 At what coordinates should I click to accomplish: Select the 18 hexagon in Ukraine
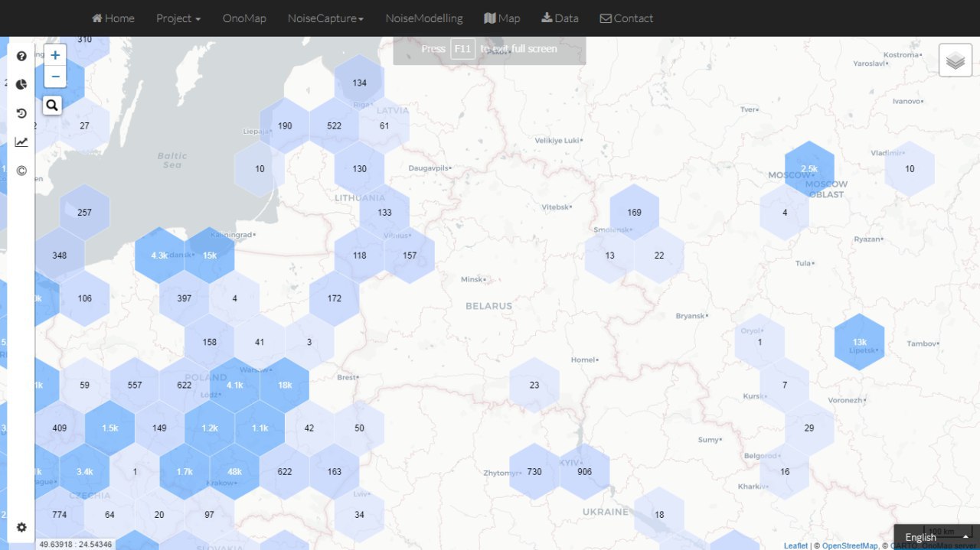tap(659, 515)
